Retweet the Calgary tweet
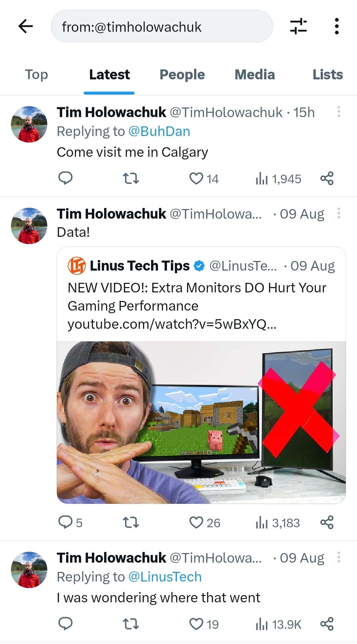Screen dimensions: 357x644 point(131,179)
